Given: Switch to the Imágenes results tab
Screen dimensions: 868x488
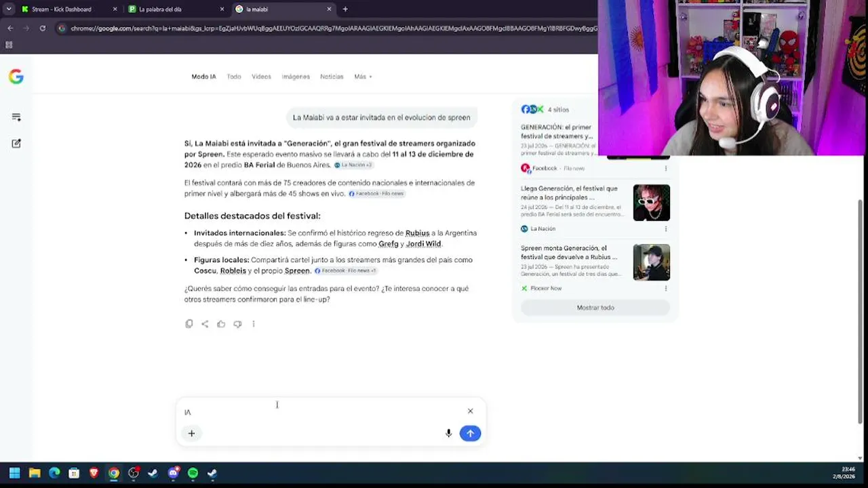Looking at the screenshot, I should [x=296, y=77].
